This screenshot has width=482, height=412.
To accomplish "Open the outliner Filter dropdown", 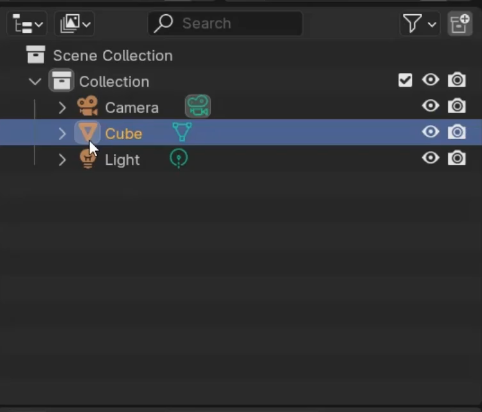I will tap(419, 23).
